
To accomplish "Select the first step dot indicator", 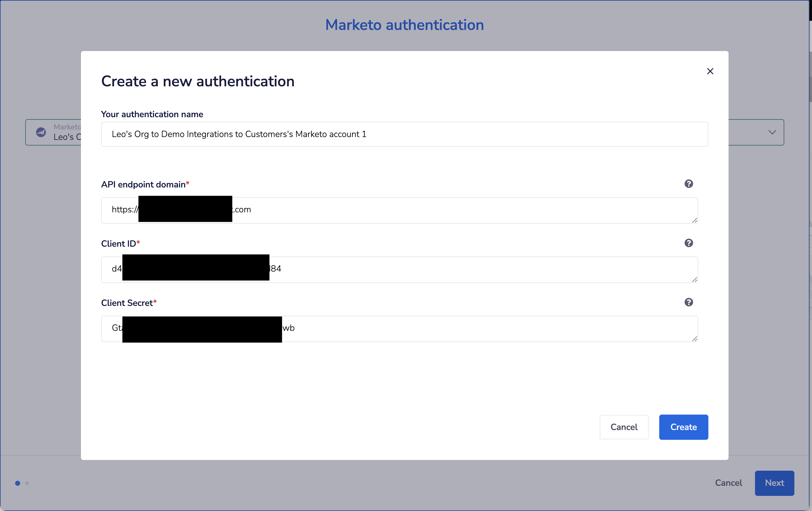I will pyautogui.click(x=18, y=483).
